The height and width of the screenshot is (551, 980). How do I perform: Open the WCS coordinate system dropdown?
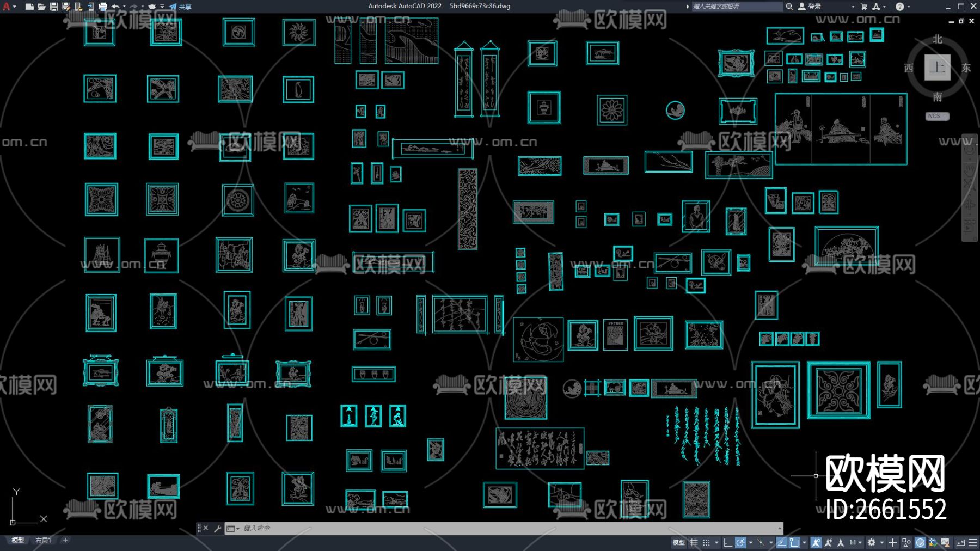tap(938, 116)
